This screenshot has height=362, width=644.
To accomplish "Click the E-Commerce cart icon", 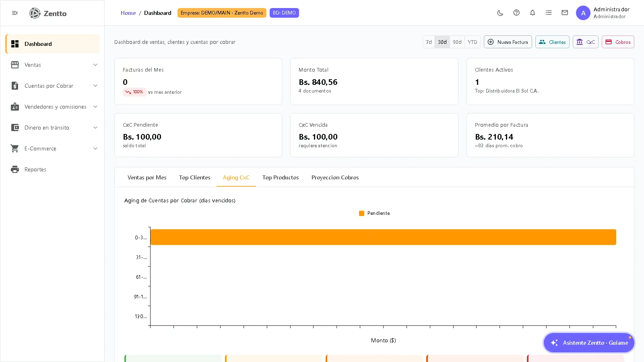I will (15, 148).
